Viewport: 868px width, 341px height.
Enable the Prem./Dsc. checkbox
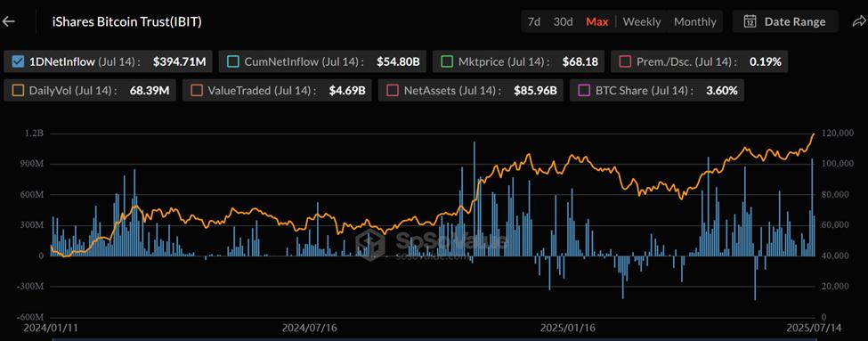pyautogui.click(x=625, y=61)
